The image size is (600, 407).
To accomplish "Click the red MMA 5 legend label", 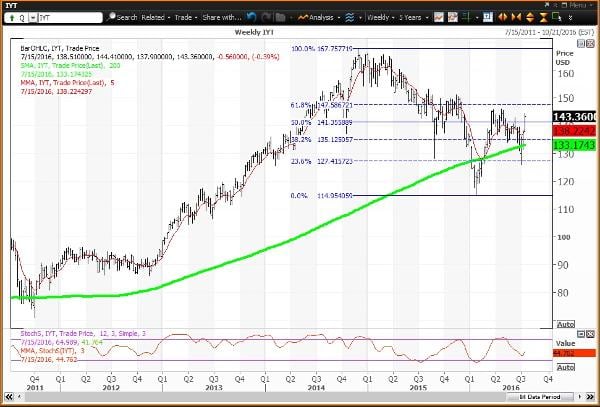I will tap(67, 83).
